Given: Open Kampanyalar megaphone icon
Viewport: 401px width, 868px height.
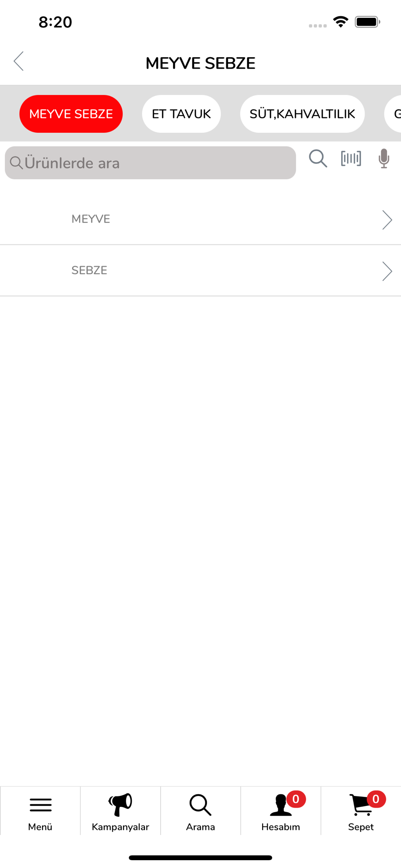Looking at the screenshot, I should [x=120, y=804].
